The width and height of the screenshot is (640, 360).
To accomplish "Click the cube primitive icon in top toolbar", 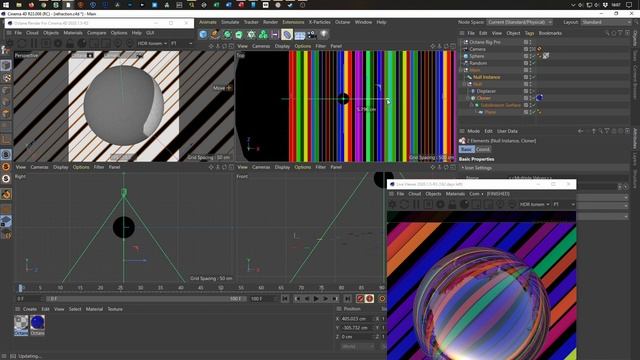I will pyautogui.click(x=203, y=34).
